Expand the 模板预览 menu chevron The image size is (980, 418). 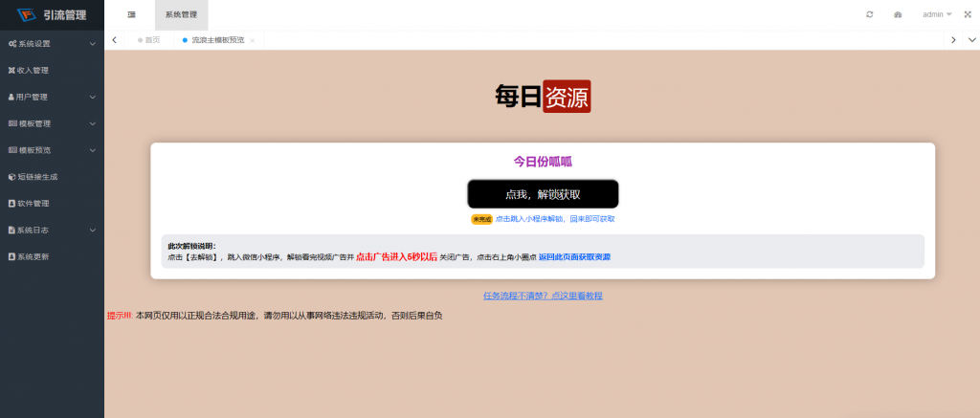tap(93, 150)
